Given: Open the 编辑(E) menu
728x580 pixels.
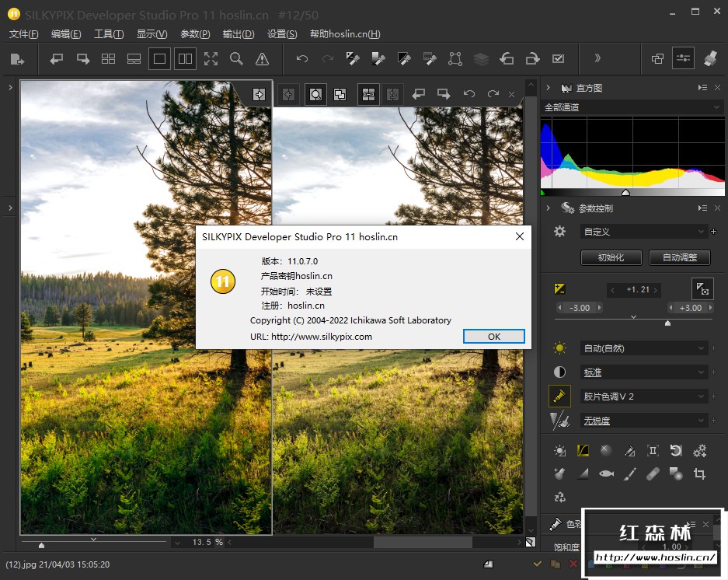Looking at the screenshot, I should point(66,34).
